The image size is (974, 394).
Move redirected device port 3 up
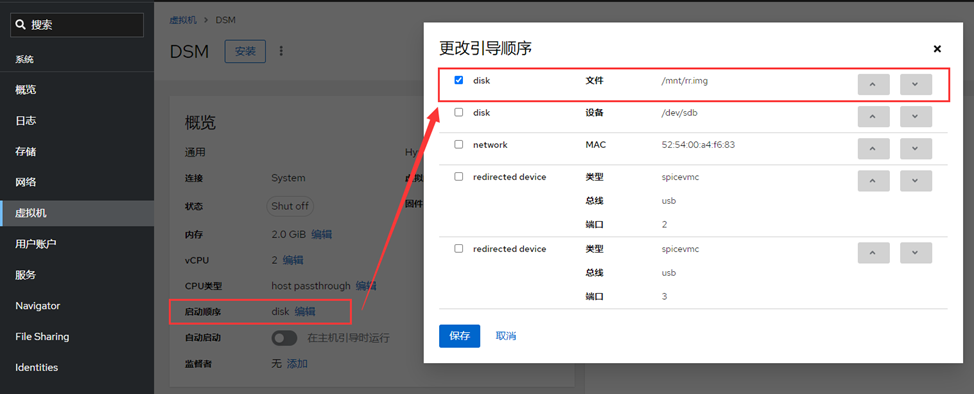click(873, 252)
